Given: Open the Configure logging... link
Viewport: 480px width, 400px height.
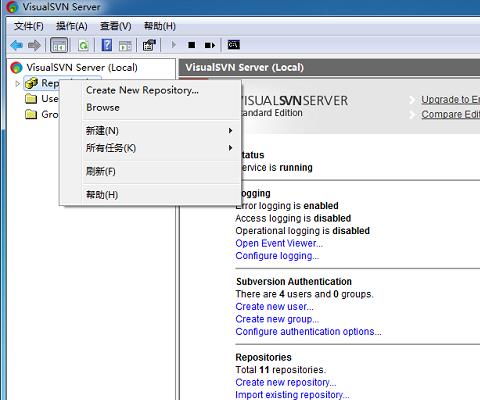Looking at the screenshot, I should (x=277, y=256).
